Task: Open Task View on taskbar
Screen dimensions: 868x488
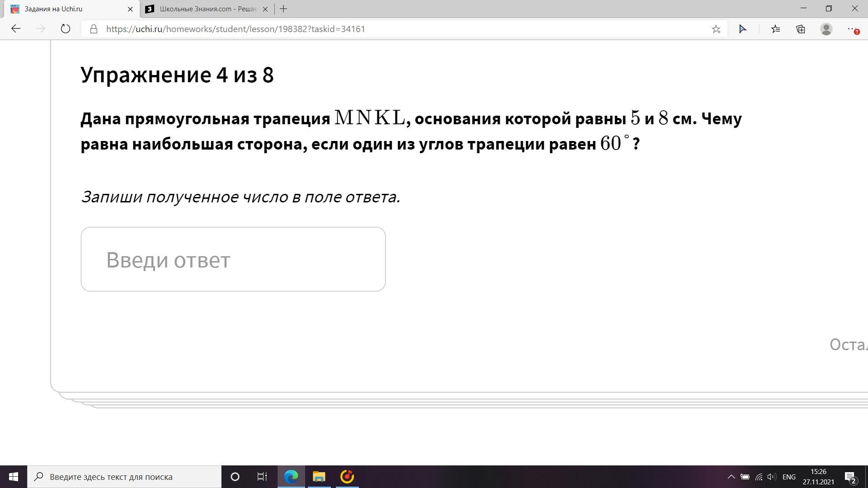Action: (262, 477)
